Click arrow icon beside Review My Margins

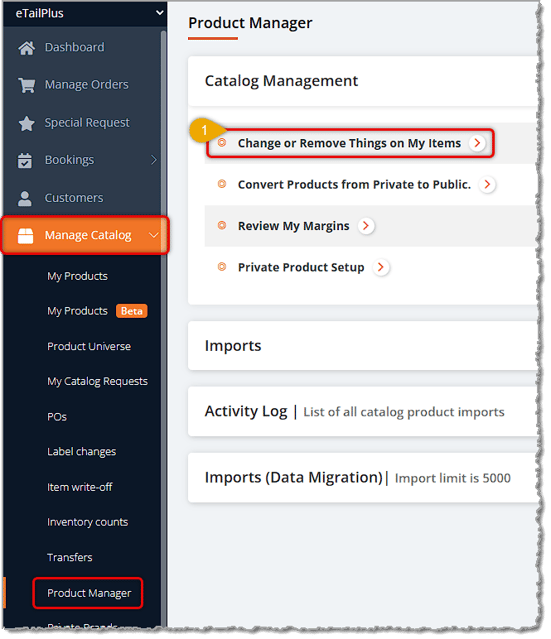pyautogui.click(x=366, y=225)
